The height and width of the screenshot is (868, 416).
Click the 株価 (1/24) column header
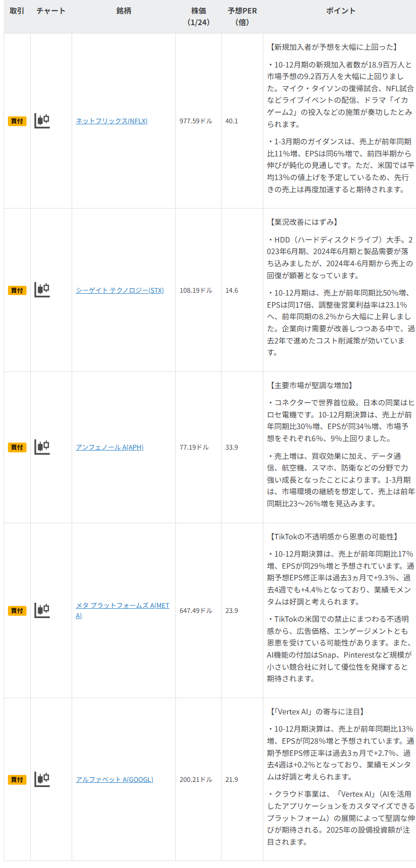tap(198, 16)
